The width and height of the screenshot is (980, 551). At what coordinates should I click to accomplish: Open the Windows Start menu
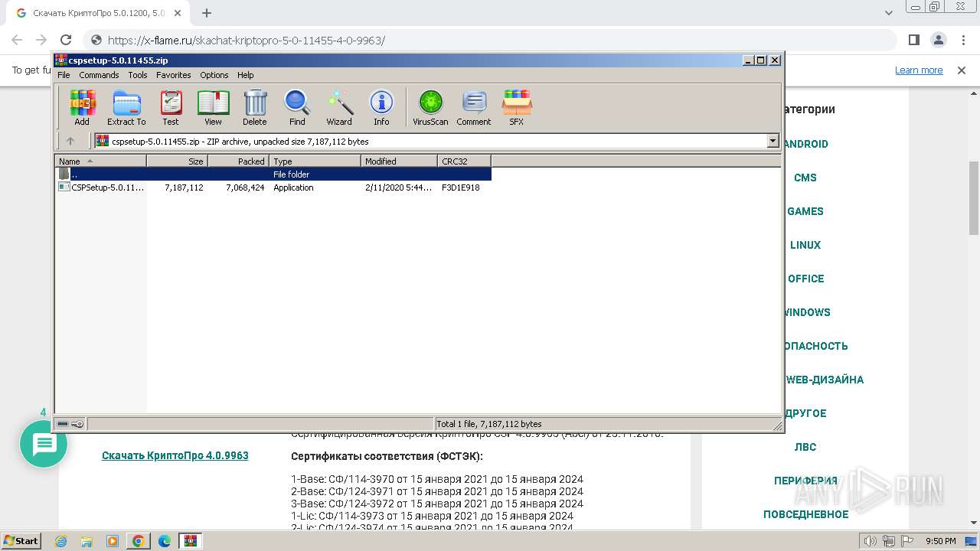pyautogui.click(x=21, y=540)
